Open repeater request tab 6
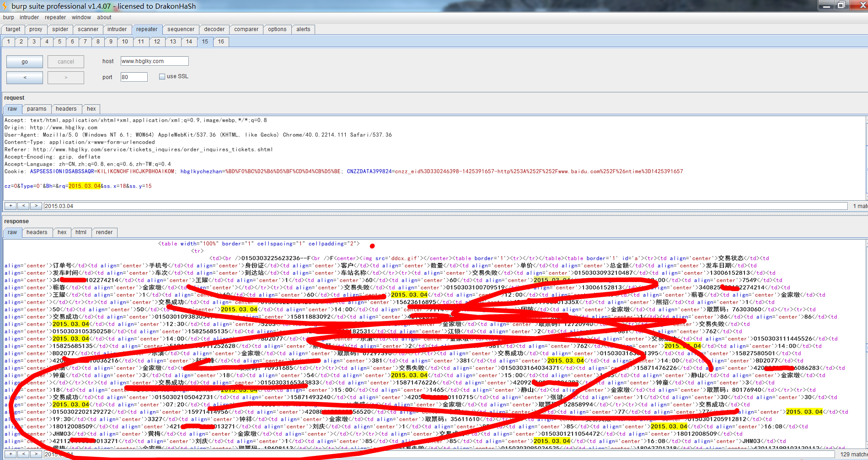 [x=72, y=42]
